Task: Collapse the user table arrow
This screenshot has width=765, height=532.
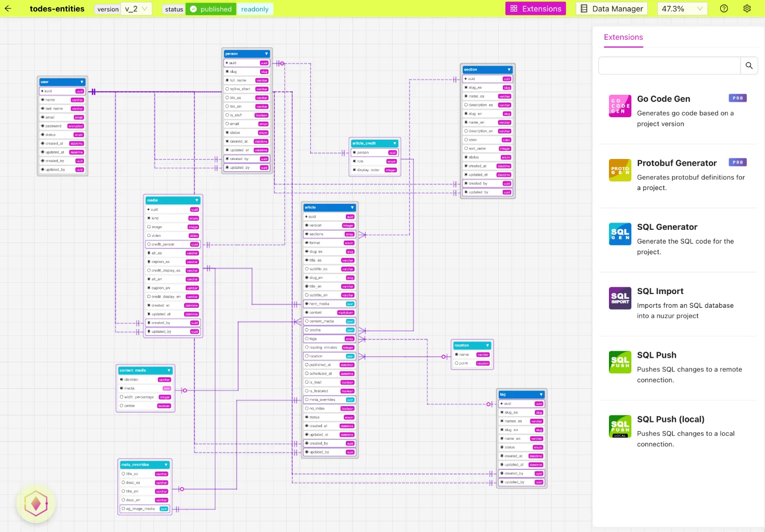Action: pyautogui.click(x=82, y=82)
